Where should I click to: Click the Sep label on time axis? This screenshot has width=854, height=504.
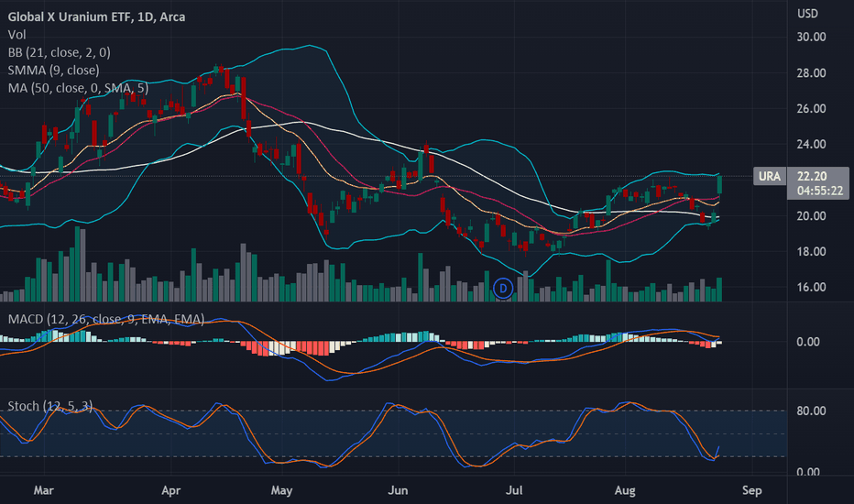pyautogui.click(x=751, y=490)
